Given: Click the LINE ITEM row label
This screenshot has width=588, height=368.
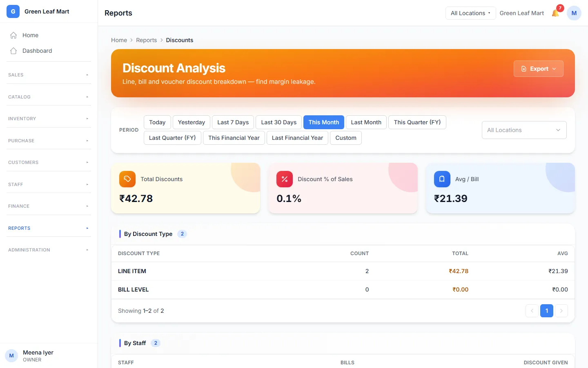Looking at the screenshot, I should pos(132,271).
